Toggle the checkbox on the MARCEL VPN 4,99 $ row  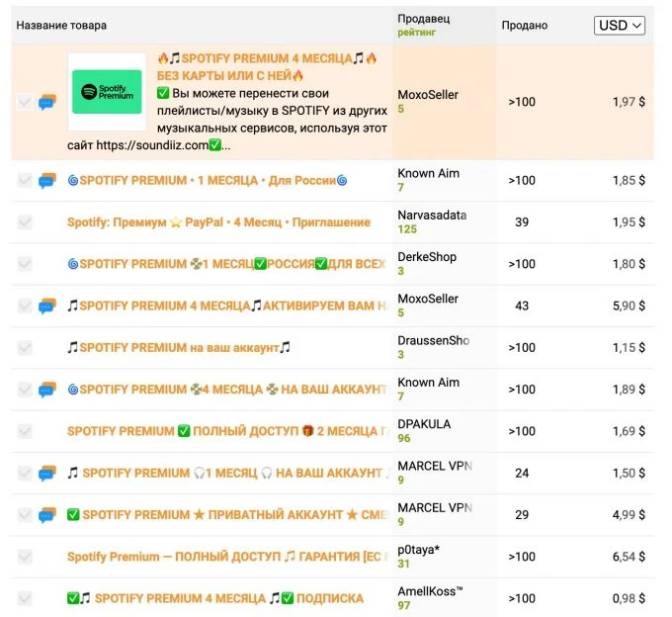tap(25, 515)
